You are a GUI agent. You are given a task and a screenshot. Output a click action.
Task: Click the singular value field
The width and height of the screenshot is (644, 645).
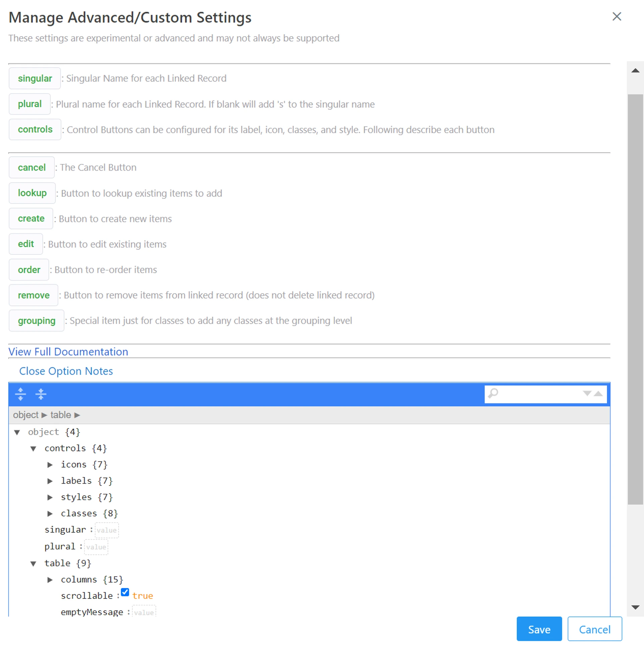107,530
